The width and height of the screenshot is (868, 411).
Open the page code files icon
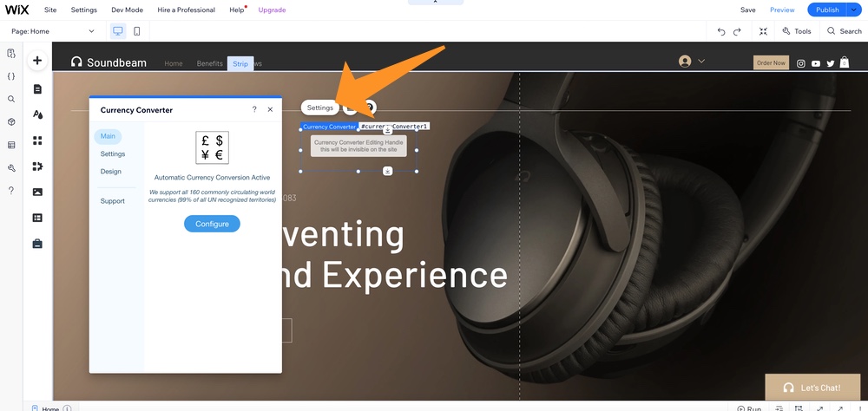point(11,54)
